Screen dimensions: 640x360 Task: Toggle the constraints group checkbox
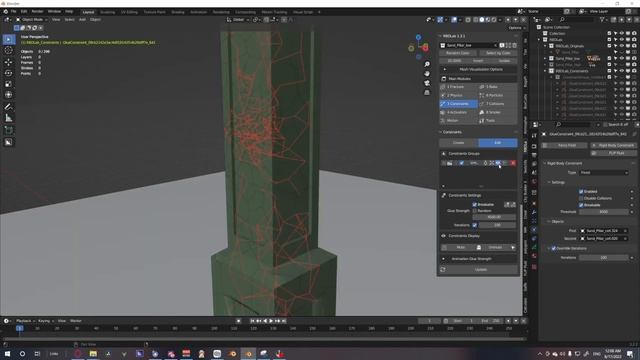pyautogui.click(x=462, y=163)
